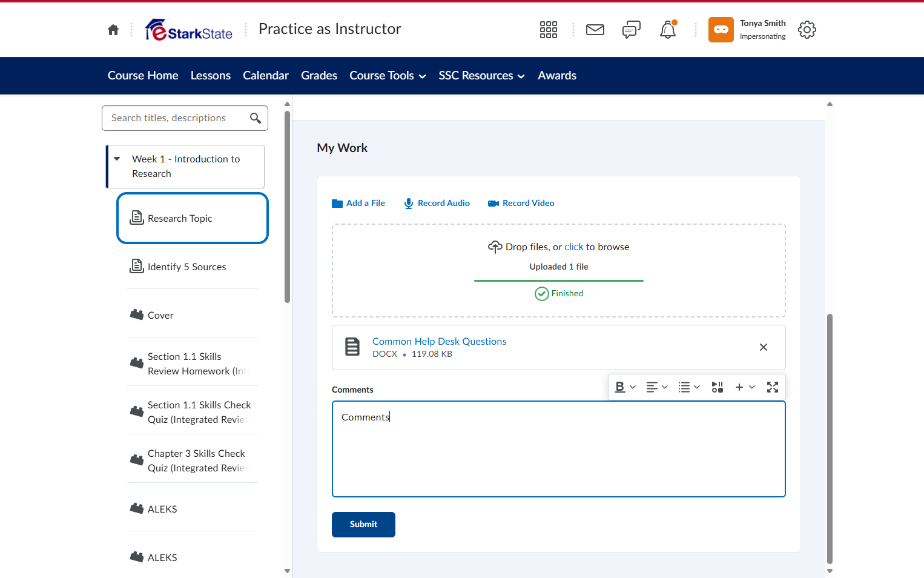Open the bold formatting dropdown
The height and width of the screenshot is (578, 924).
click(625, 387)
